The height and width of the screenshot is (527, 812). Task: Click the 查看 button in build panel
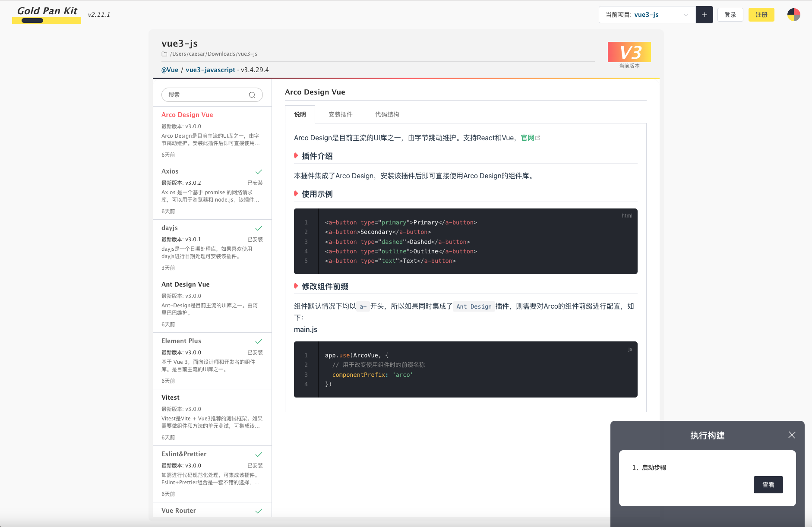click(768, 485)
